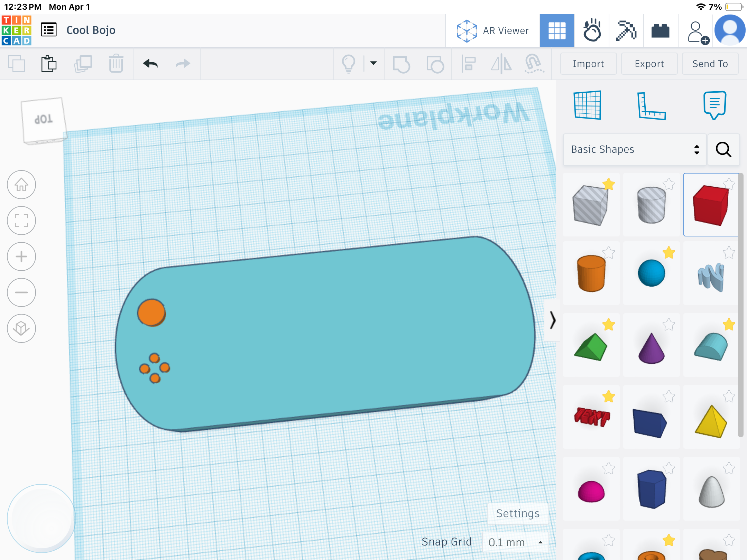Click the Mirror tool
This screenshot has height=560, width=747.
coord(501,64)
